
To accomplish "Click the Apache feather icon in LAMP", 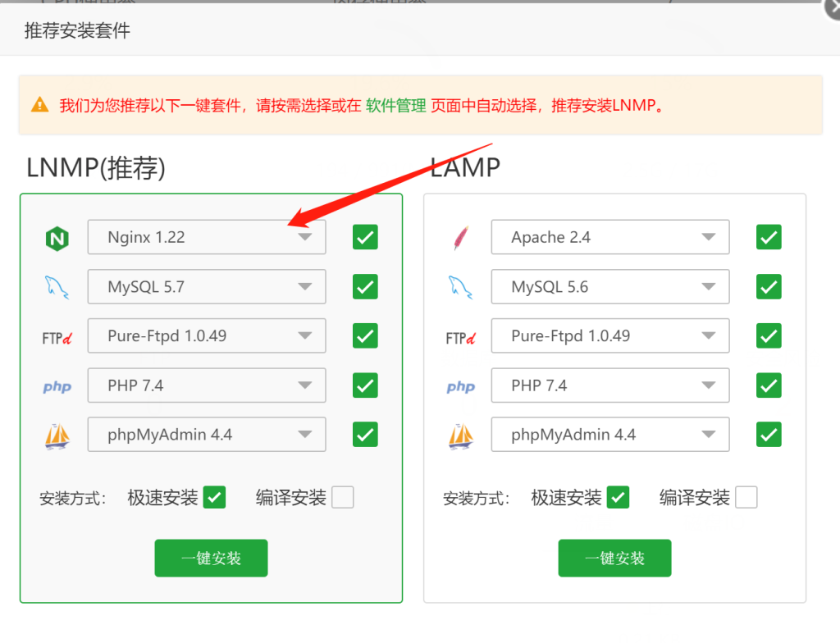I will pos(461,238).
